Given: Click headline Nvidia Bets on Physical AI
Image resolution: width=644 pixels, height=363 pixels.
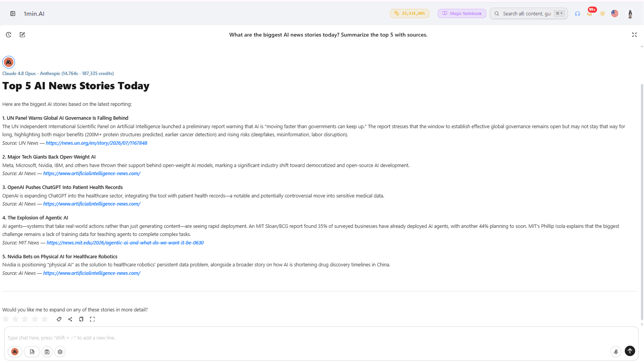Looking at the screenshot, I should pyautogui.click(x=60, y=257).
